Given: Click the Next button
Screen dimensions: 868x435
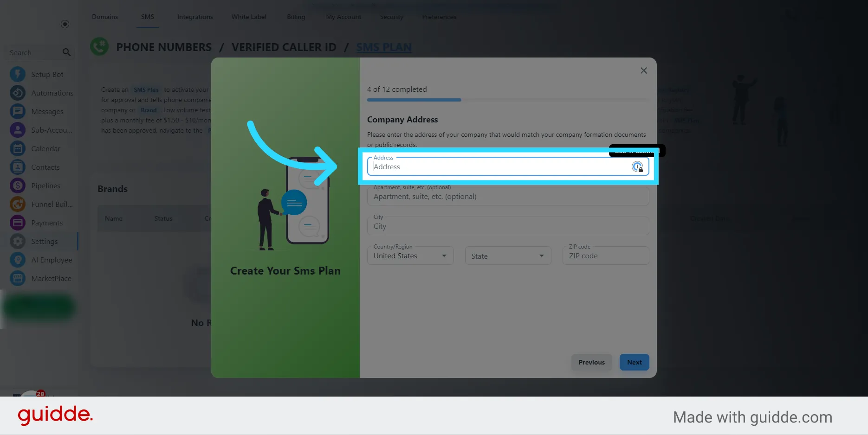Looking at the screenshot, I should [x=634, y=362].
